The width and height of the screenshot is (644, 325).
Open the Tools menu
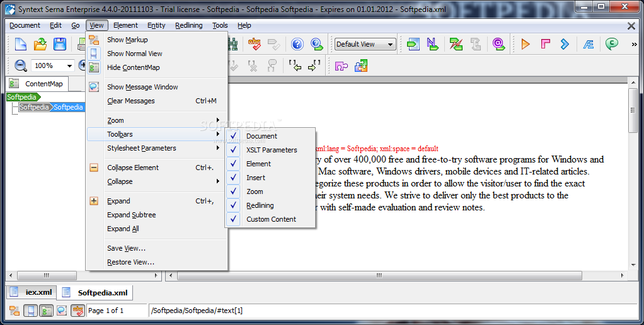(x=220, y=25)
